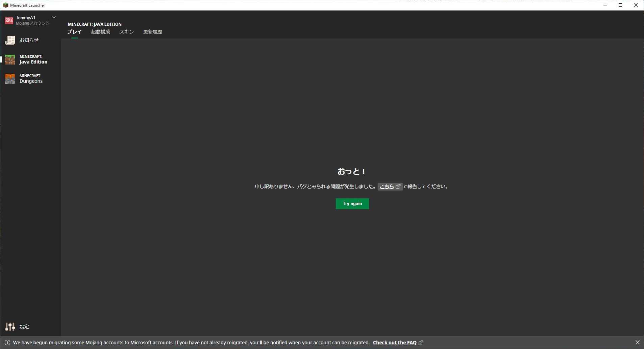Open the お知らせ news icon
644x349 pixels.
[x=10, y=40]
